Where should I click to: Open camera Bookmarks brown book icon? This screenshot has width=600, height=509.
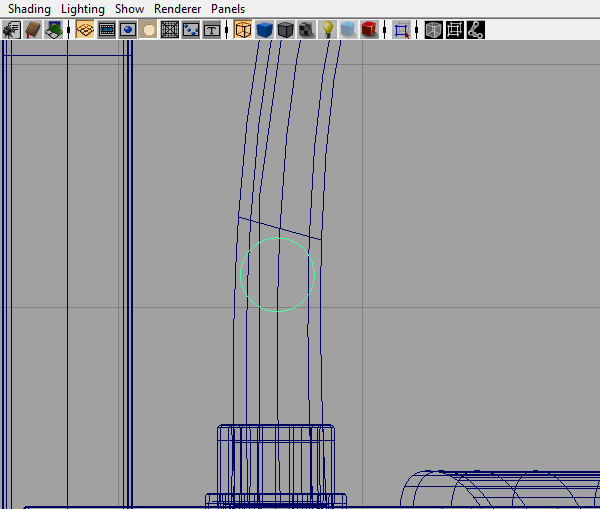(x=33, y=30)
